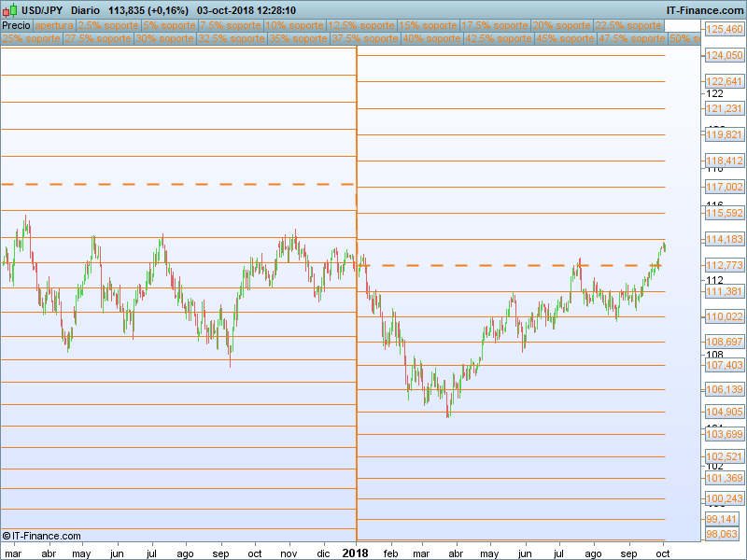
Task: Select the '45% soporte' indicator label
Action: click(565, 39)
